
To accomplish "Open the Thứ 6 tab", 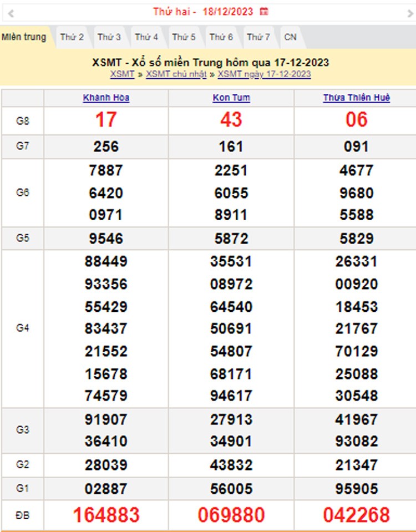I will coord(221,37).
